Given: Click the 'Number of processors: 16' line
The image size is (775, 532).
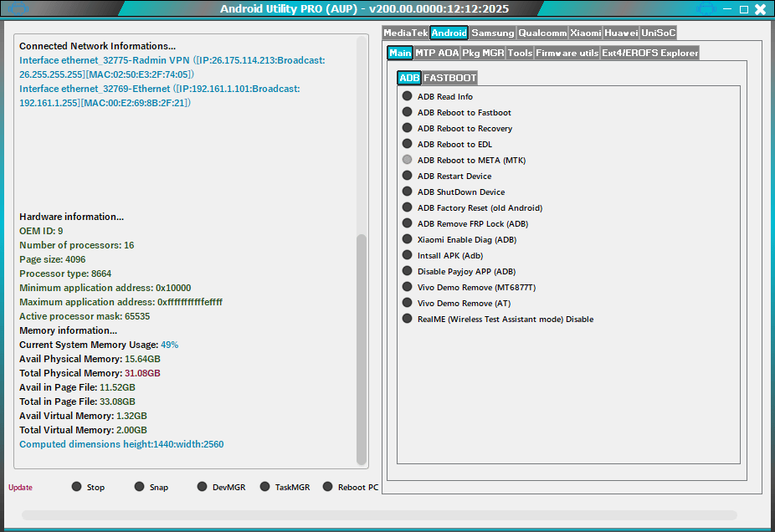Looking at the screenshot, I should (x=77, y=245).
